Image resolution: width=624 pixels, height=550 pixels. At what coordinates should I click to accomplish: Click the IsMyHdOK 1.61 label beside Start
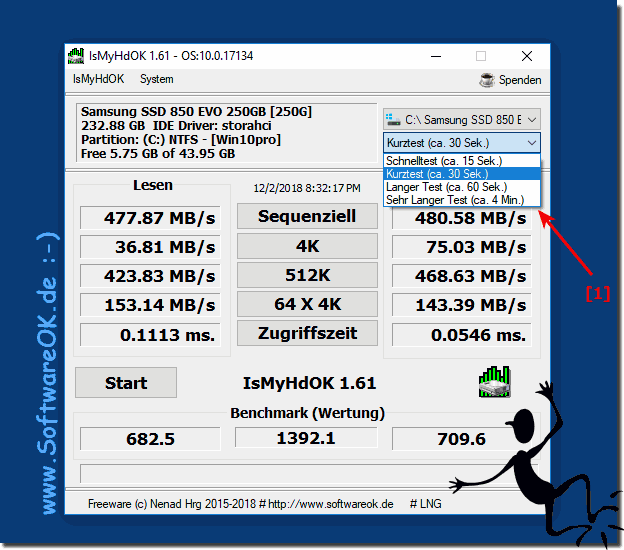309,383
